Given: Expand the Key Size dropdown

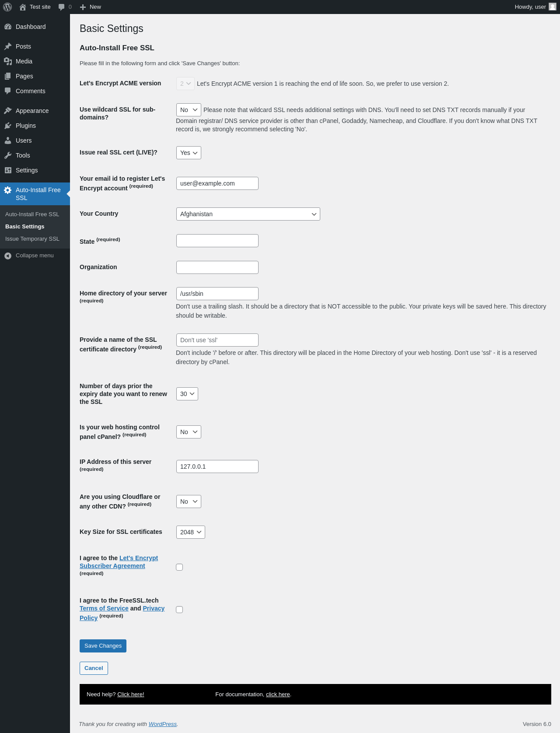Looking at the screenshot, I should pyautogui.click(x=190, y=532).
